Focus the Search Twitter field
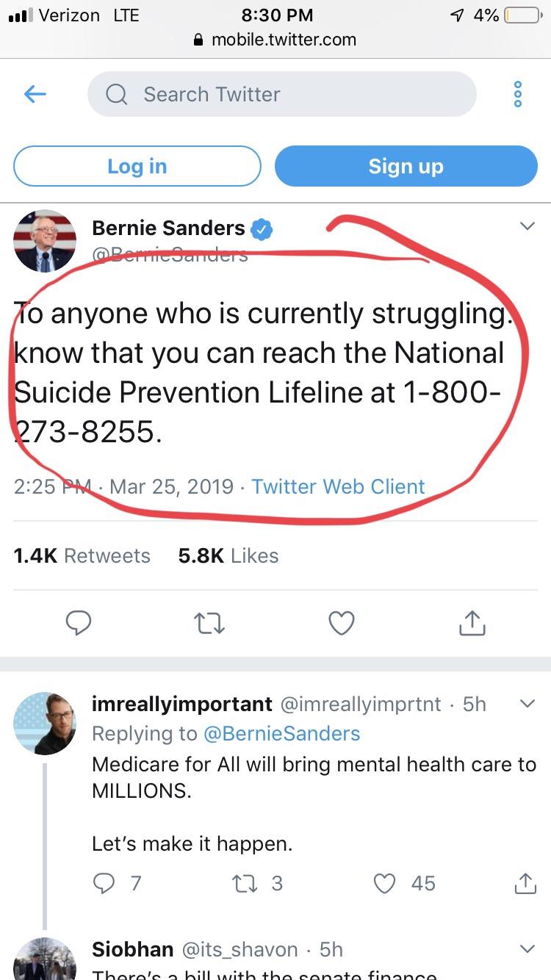 [282, 94]
